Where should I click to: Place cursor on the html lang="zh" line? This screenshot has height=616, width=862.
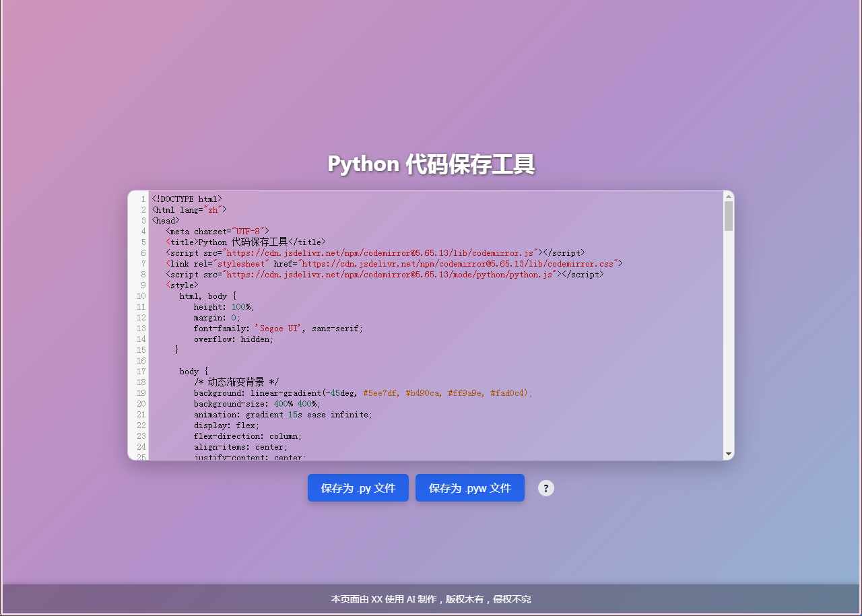(189, 210)
